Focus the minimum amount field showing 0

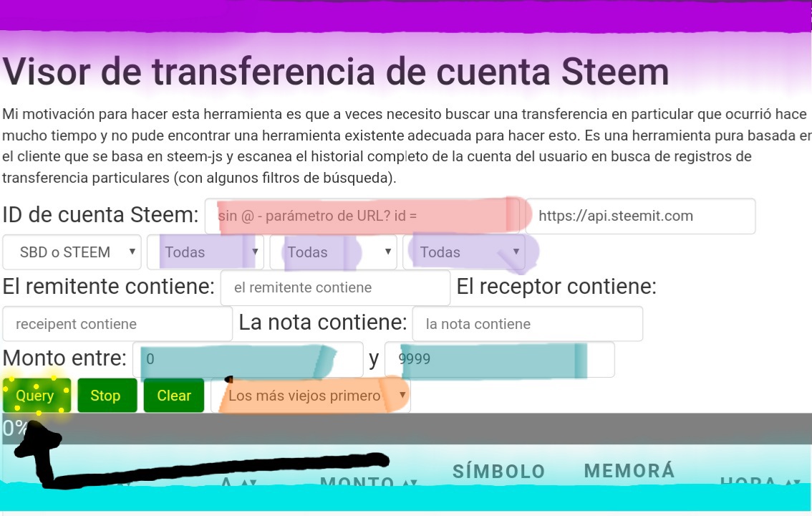(248, 359)
